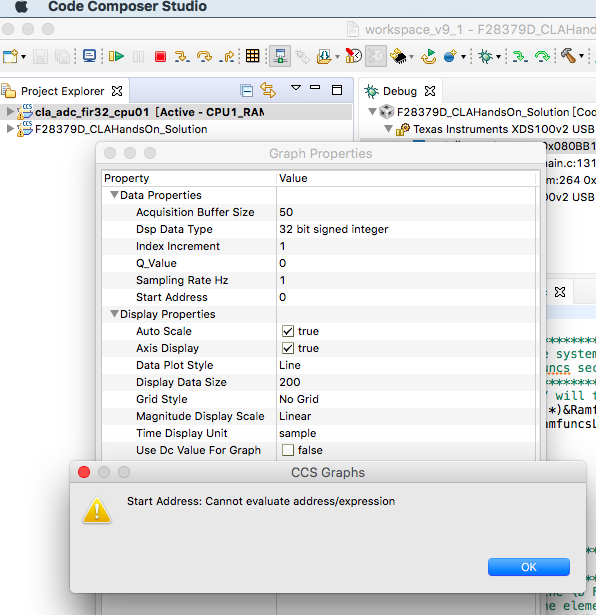
Task: Click the green Resume debug icon
Action: pyautogui.click(x=116, y=56)
